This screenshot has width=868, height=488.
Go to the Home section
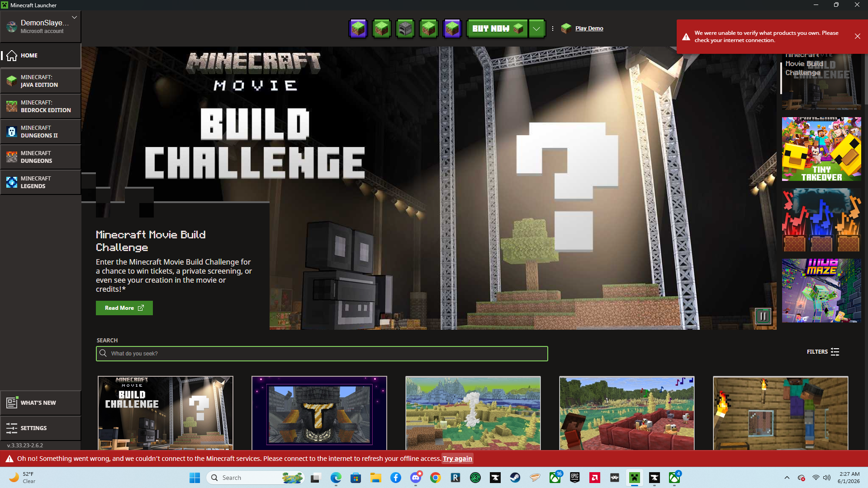(x=41, y=56)
